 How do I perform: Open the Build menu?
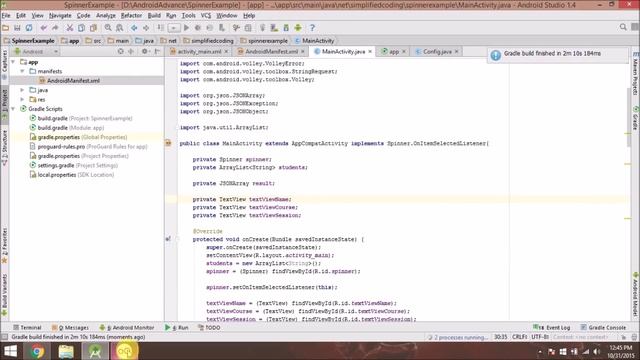click(x=154, y=16)
